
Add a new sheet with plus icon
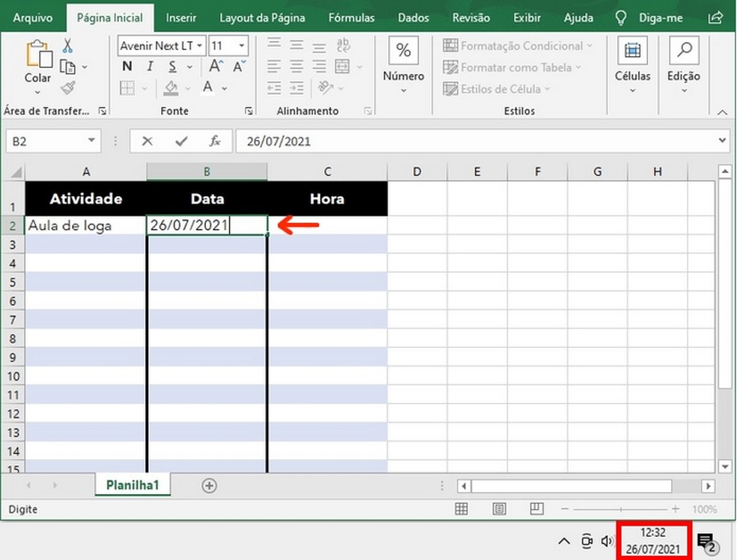pyautogui.click(x=210, y=485)
